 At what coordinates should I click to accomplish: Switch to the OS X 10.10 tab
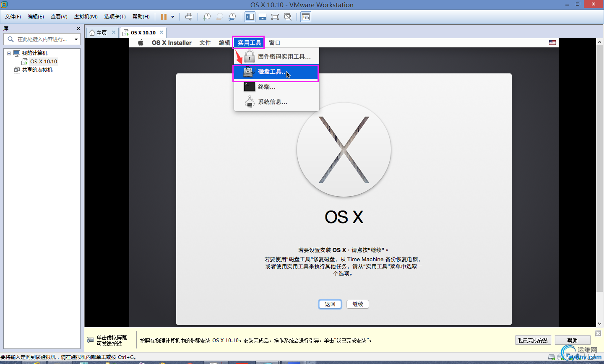143,32
